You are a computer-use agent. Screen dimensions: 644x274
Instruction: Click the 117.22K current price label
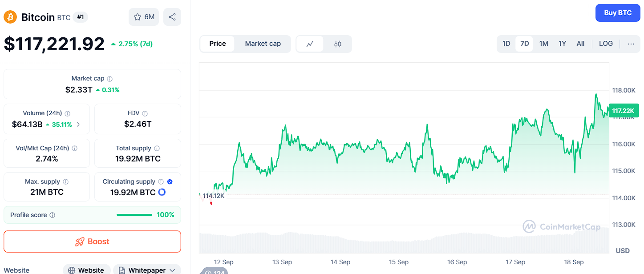624,111
